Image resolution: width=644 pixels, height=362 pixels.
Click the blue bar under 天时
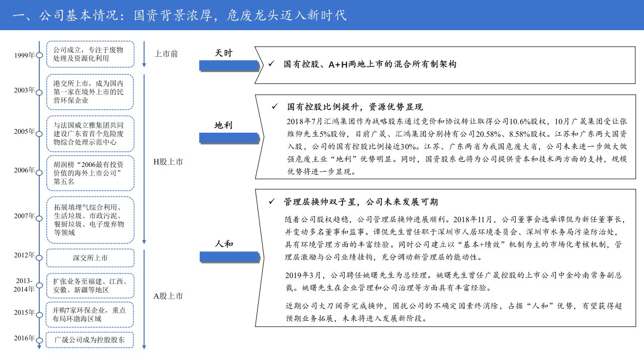click(x=228, y=65)
